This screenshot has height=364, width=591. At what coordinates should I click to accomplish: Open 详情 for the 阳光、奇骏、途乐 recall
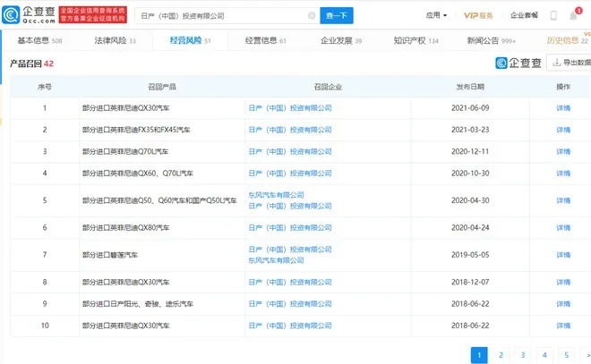(563, 304)
